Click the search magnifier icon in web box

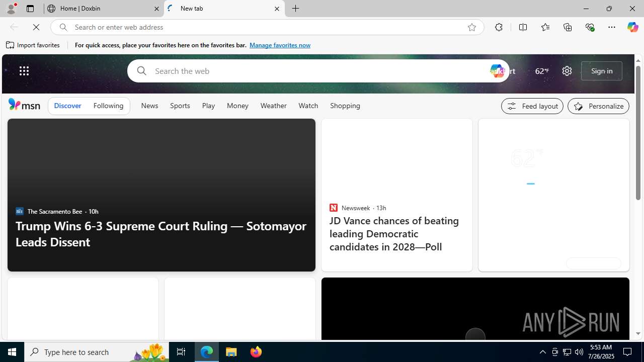[x=141, y=71]
